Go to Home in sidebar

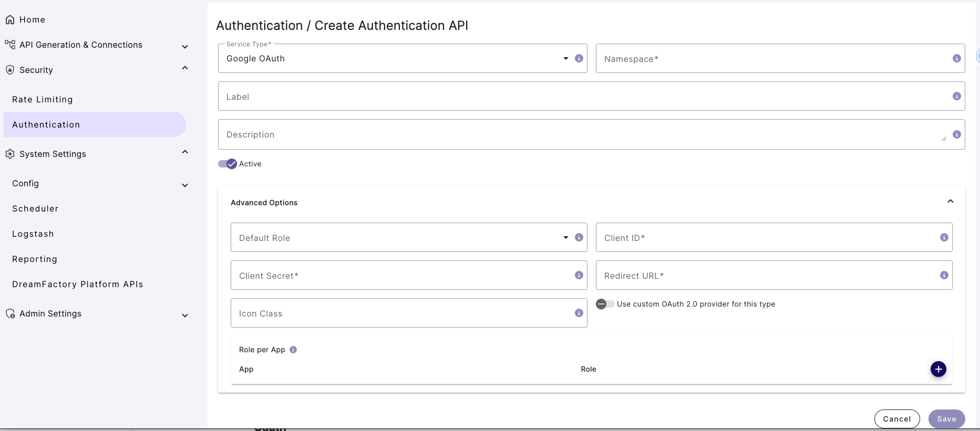pyautogui.click(x=32, y=19)
